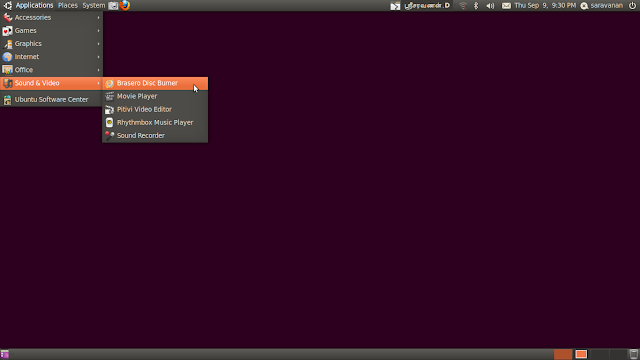Open the Trash icon in bottom panel
This screenshot has width=640, height=360.
click(x=633, y=354)
